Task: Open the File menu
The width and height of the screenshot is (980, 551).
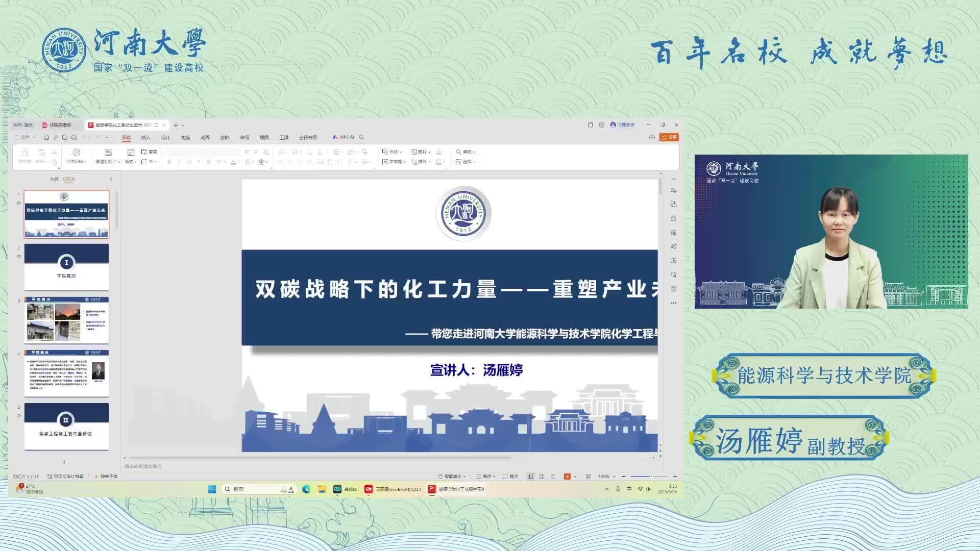Action: tap(24, 137)
